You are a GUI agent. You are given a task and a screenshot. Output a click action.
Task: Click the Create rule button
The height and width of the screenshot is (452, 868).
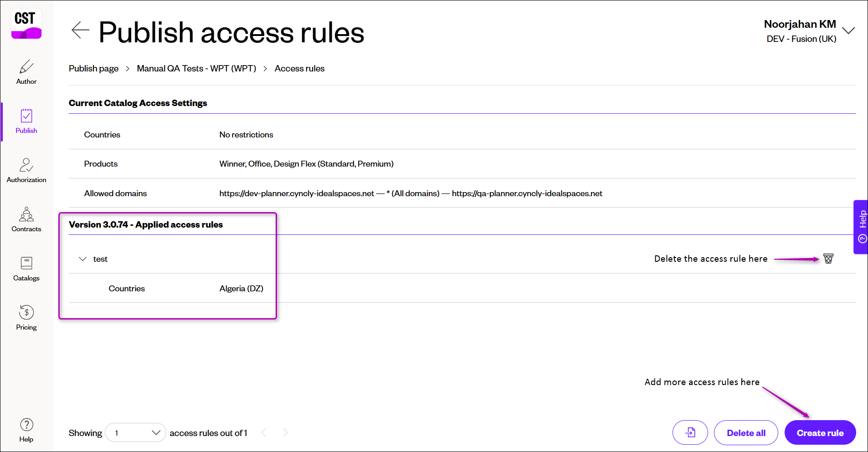click(x=820, y=432)
